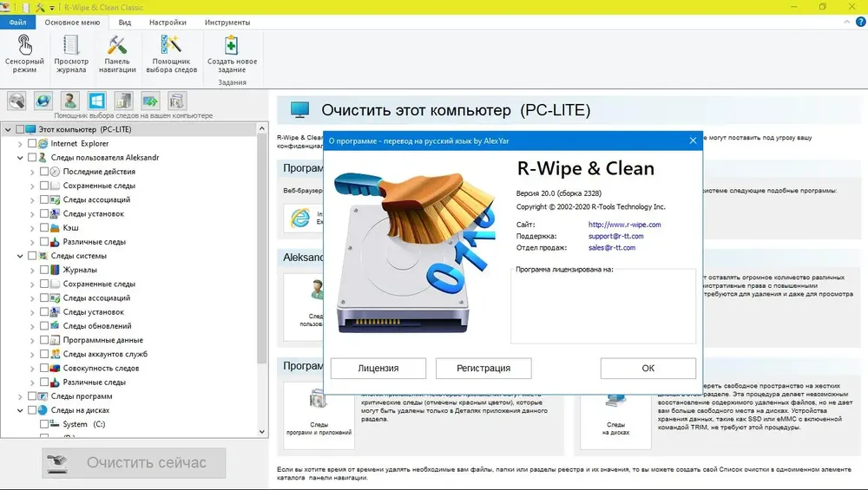
Task: Open the Файл menu
Action: [x=17, y=23]
